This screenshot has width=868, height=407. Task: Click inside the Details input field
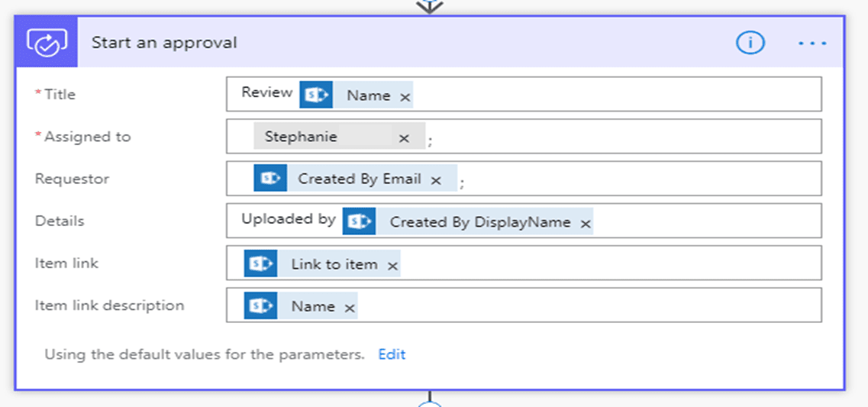coord(524,221)
